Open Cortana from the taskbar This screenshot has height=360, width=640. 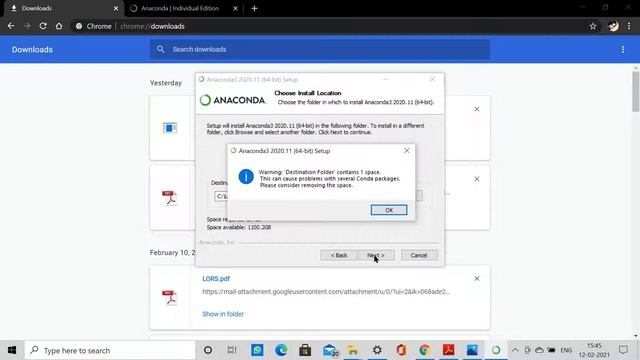tap(208, 350)
